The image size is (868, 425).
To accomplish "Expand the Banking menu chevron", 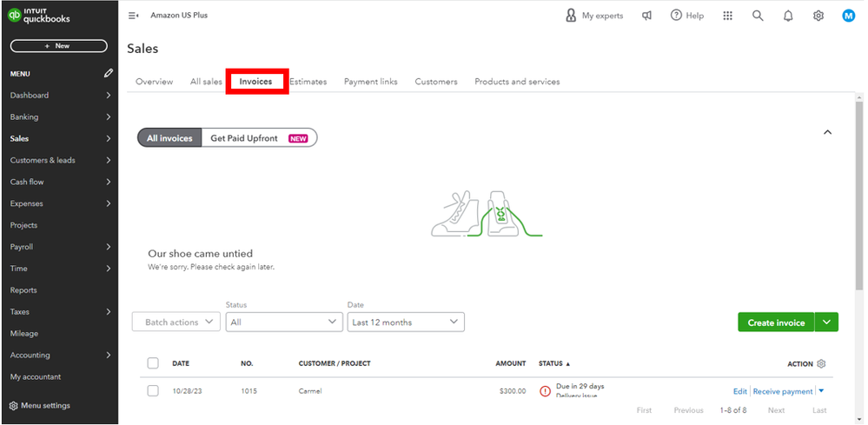I will [109, 116].
